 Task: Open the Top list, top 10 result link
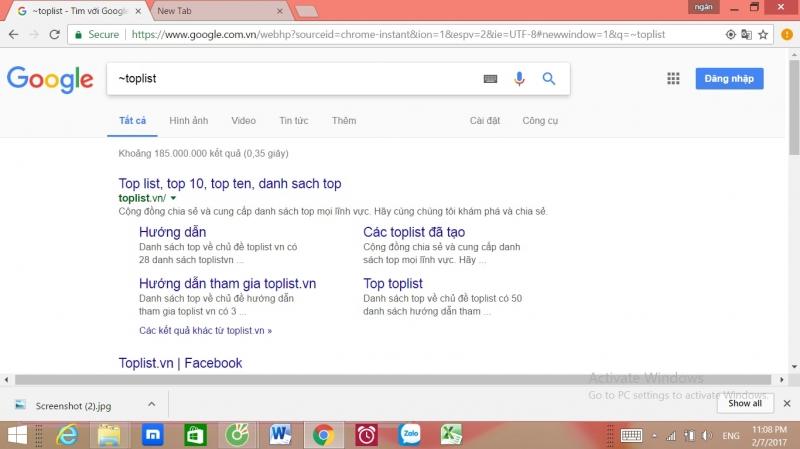[230, 184]
